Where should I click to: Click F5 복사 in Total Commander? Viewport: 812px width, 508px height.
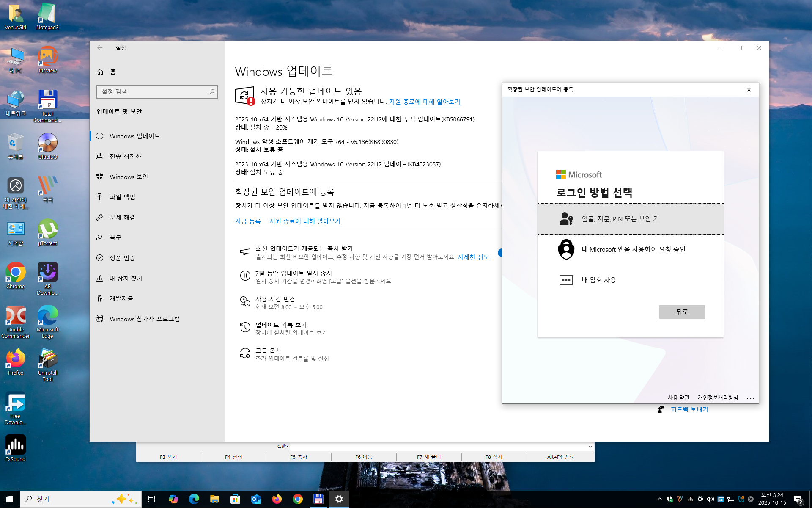(299, 457)
